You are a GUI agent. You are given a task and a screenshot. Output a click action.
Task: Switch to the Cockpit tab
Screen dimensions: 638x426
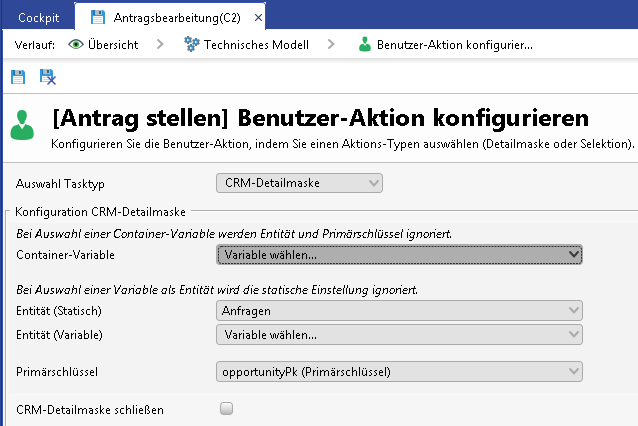38,17
